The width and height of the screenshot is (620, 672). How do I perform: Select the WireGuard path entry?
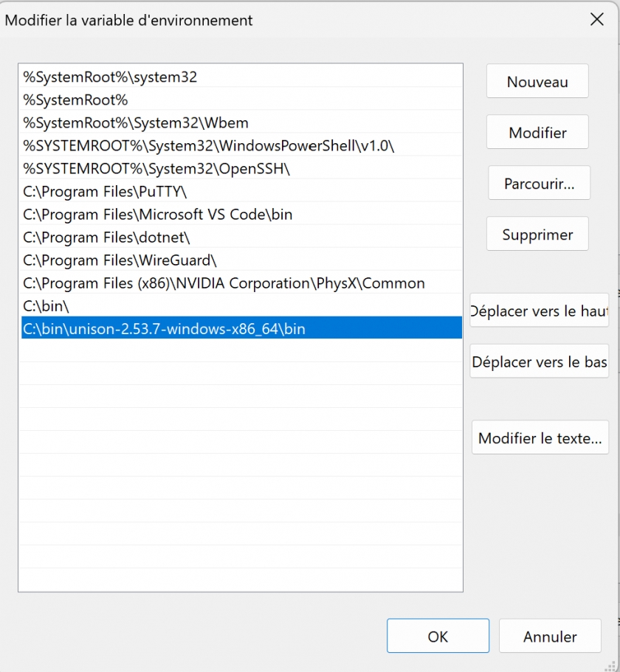(x=241, y=260)
